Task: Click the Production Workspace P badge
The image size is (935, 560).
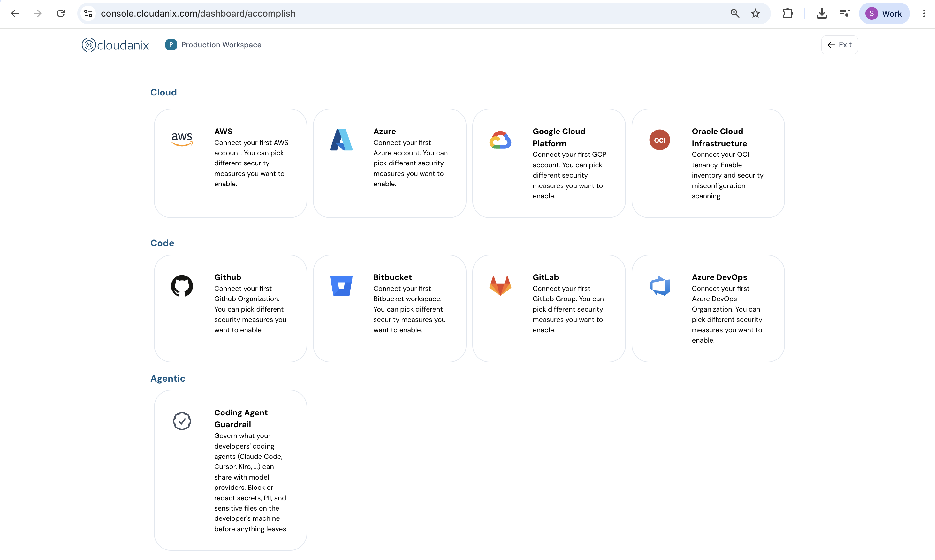Action: pyautogui.click(x=171, y=44)
